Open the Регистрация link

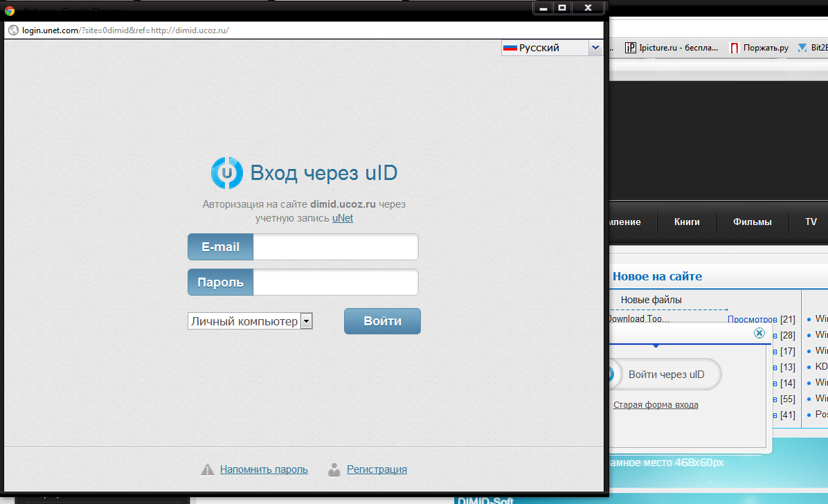(377, 469)
